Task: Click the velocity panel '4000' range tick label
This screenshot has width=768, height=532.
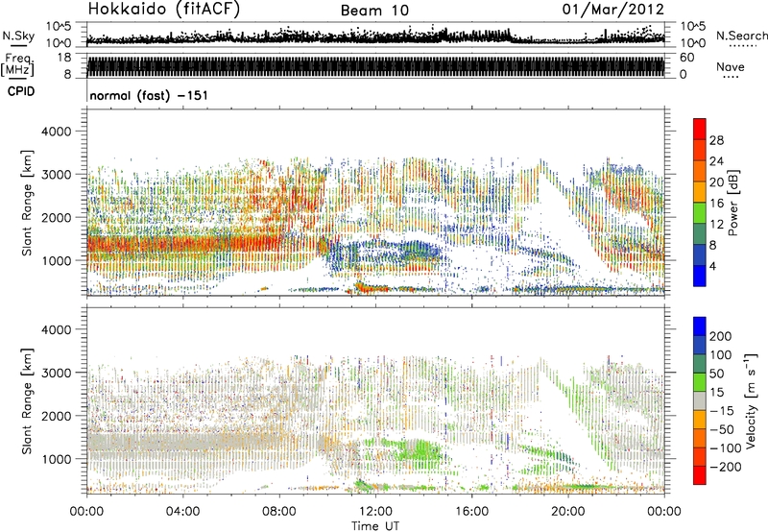Action: [57, 329]
